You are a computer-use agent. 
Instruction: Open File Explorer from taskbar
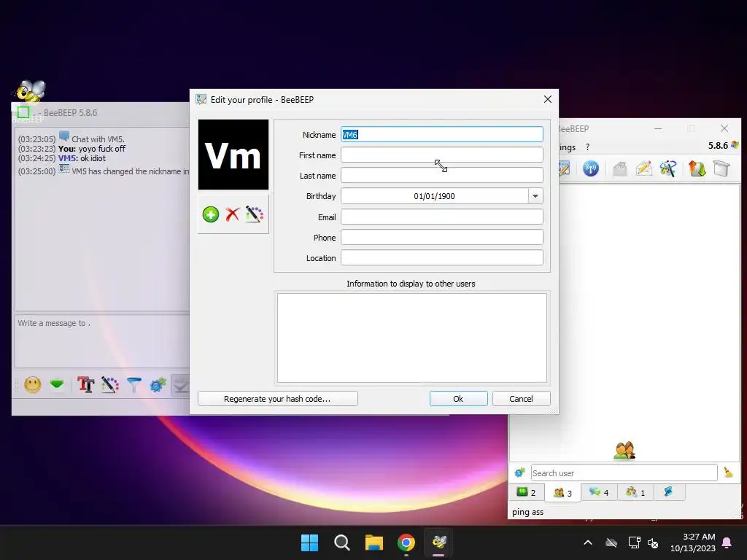click(x=374, y=542)
